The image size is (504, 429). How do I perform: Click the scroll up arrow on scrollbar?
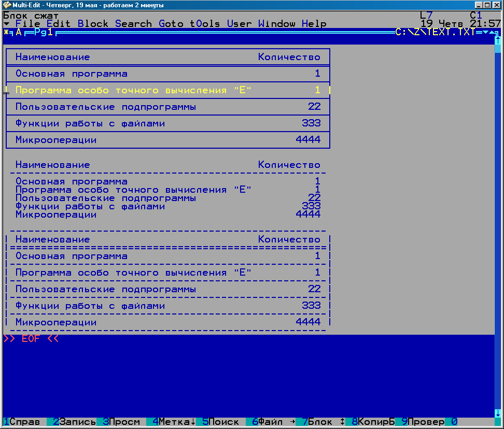click(x=498, y=40)
